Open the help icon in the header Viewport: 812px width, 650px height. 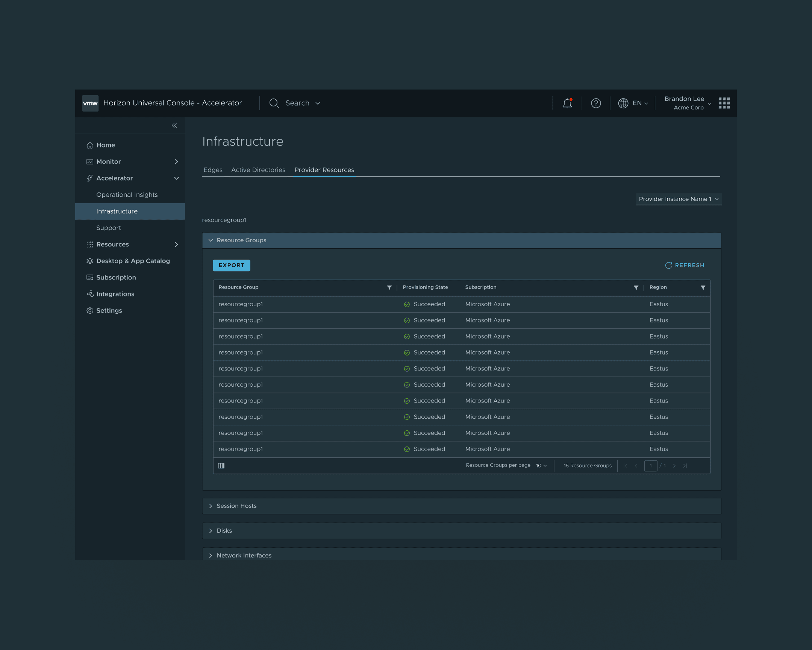[595, 103]
